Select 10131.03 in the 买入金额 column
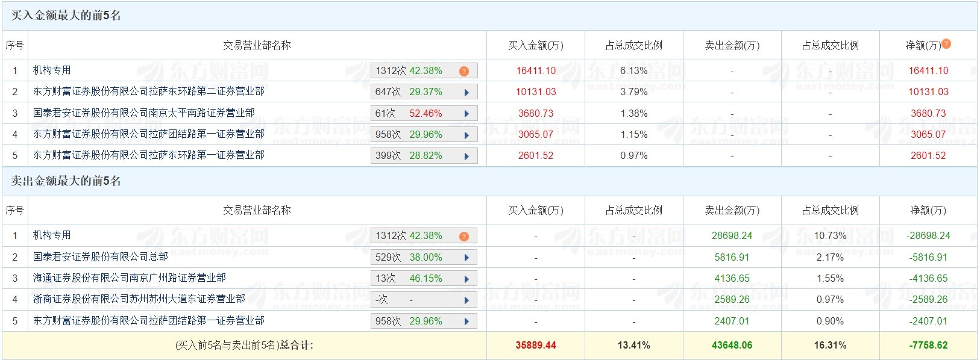This screenshot has height=363, width=980. [536, 92]
